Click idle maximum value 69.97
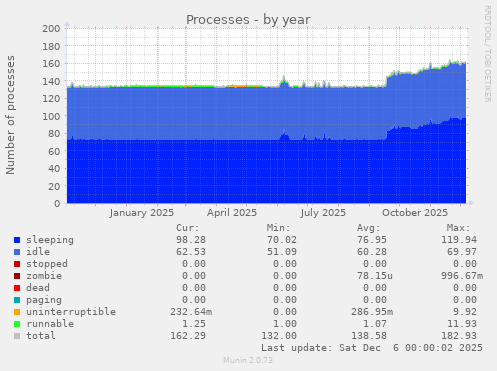 point(462,252)
